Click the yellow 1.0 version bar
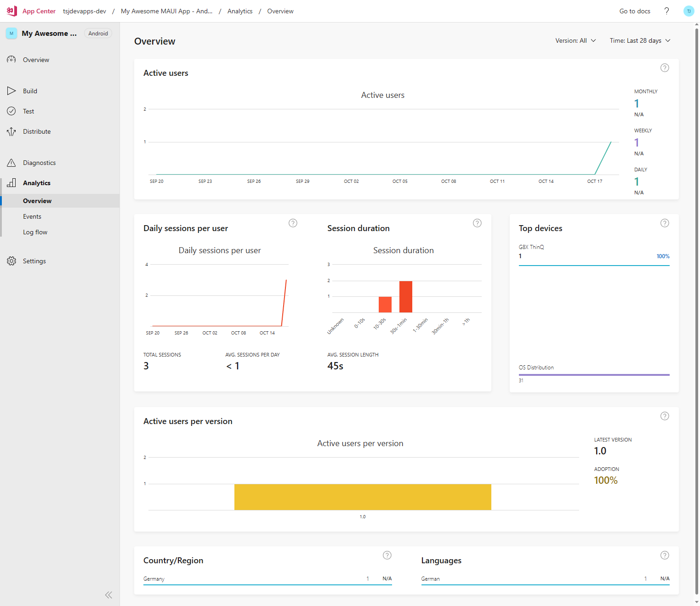This screenshot has height=606, width=700. (x=363, y=497)
